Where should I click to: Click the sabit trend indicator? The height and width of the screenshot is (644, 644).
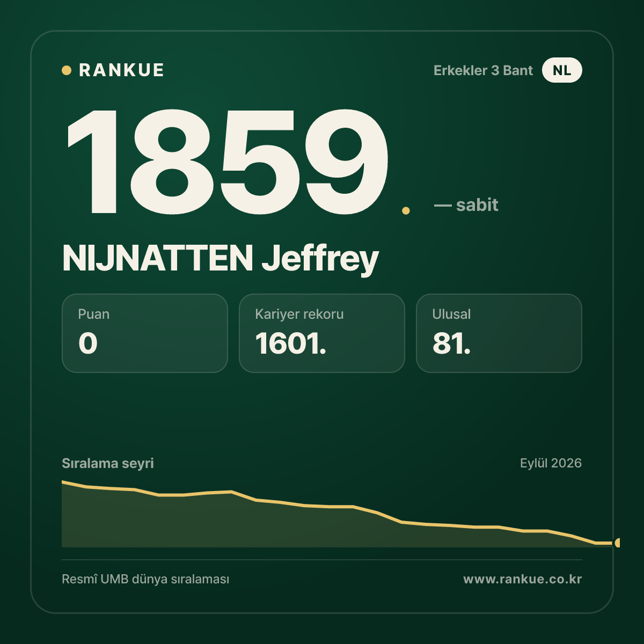(466, 205)
